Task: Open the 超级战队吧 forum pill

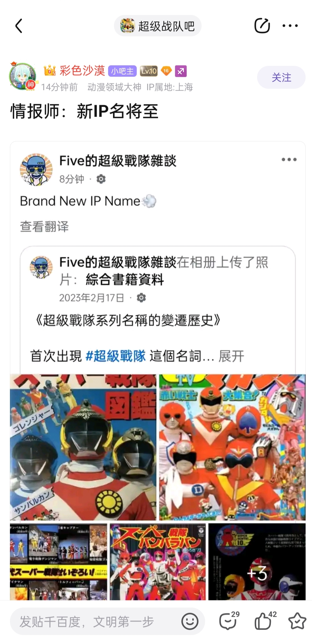Action: (158, 26)
